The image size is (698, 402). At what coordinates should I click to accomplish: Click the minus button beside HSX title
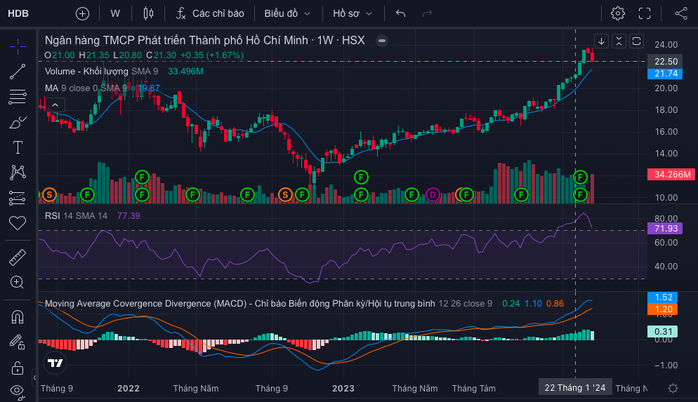381,41
